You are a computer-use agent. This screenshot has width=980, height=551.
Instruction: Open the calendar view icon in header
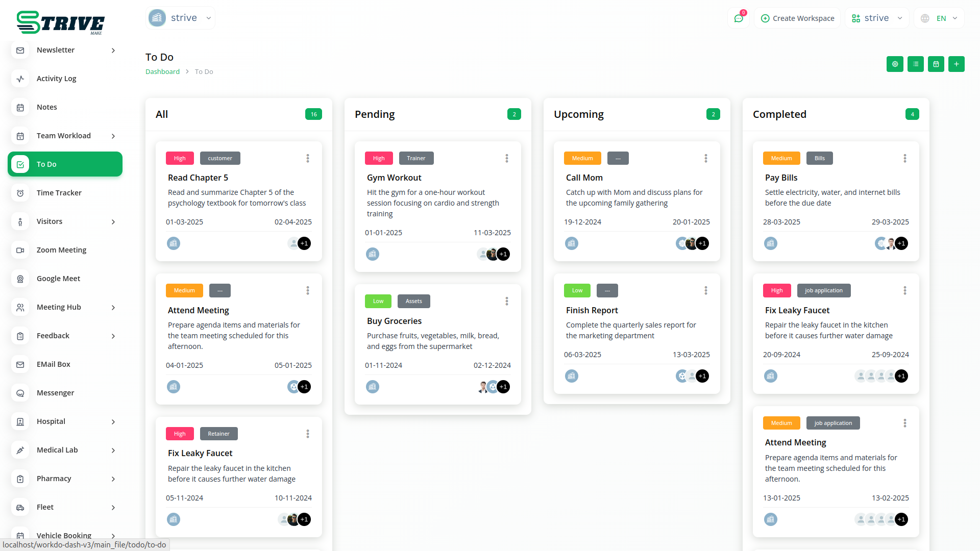[936, 64]
